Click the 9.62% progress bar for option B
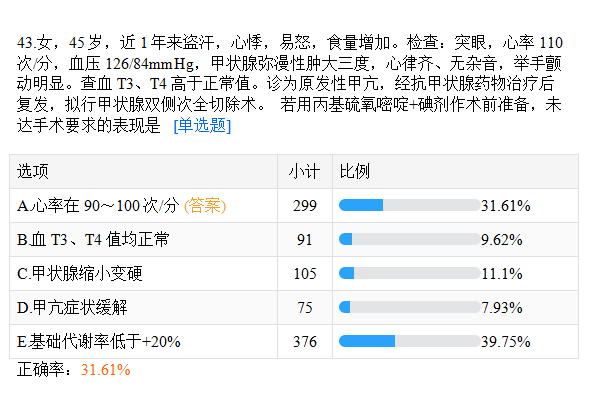Screen dimensions: 591x397 [x=410, y=239]
